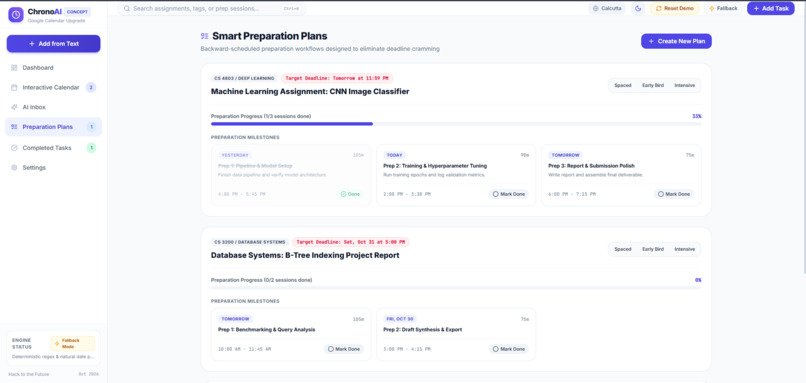
Task: Click the plus icon in Add Task
Action: (756, 9)
